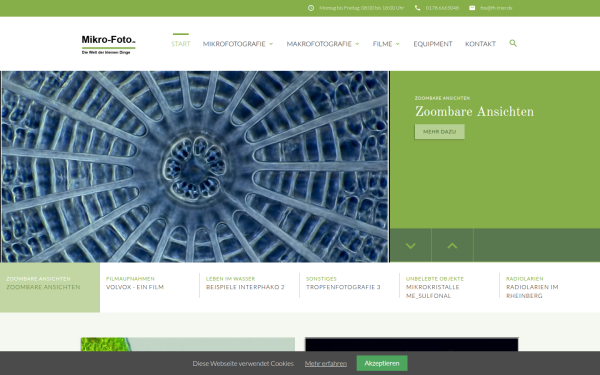
Task: Open the Mehr erfahren cookie link
Action: pos(326,364)
